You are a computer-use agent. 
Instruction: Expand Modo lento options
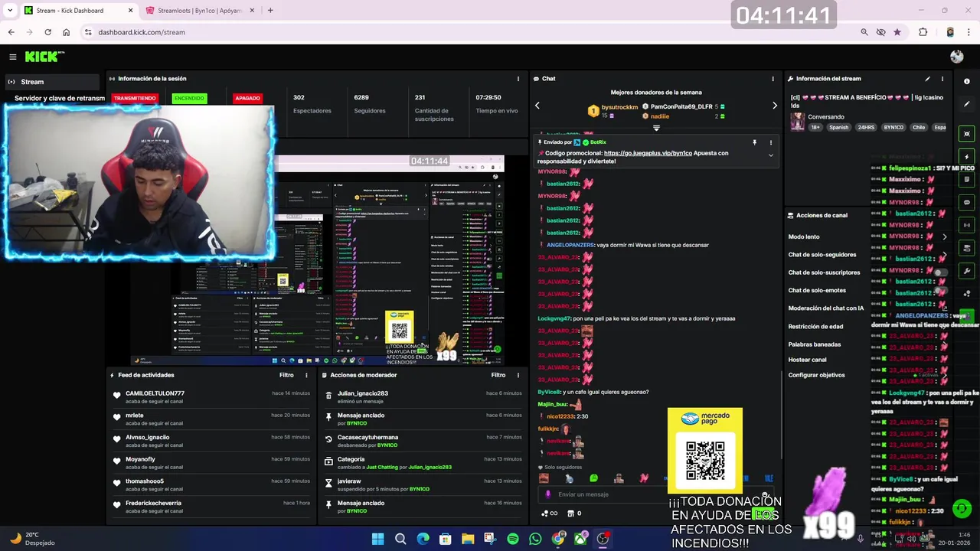(944, 237)
